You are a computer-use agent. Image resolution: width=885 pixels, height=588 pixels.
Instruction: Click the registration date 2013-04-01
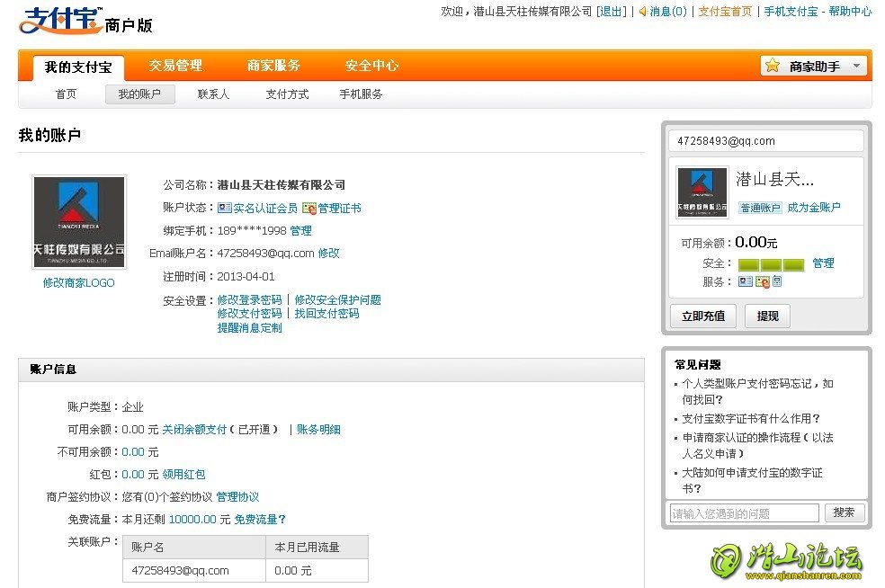click(x=246, y=277)
